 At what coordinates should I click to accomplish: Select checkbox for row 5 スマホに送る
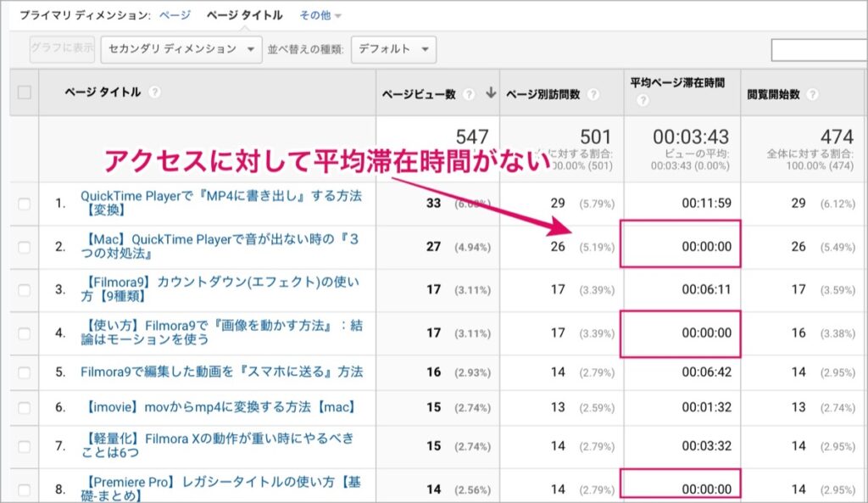coord(25,372)
